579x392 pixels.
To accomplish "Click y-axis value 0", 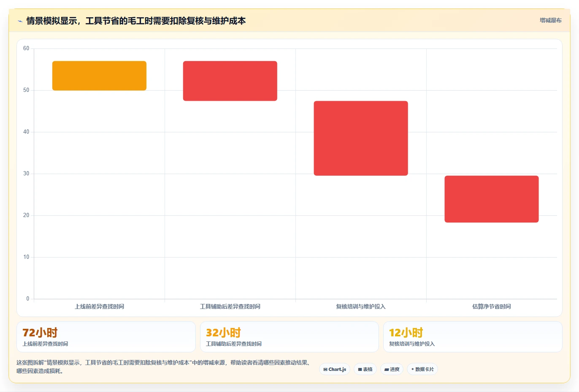I will [28, 299].
